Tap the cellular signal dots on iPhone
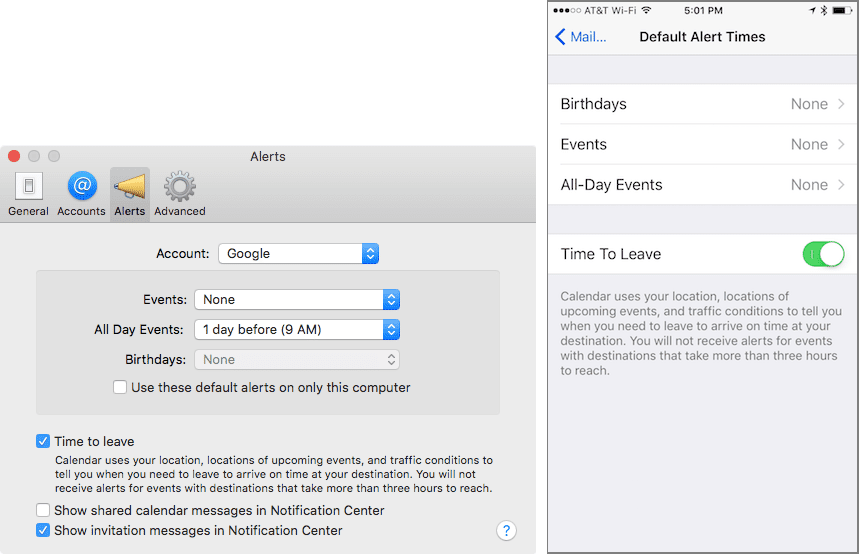Screen dimensions: 859x554 pos(567,10)
